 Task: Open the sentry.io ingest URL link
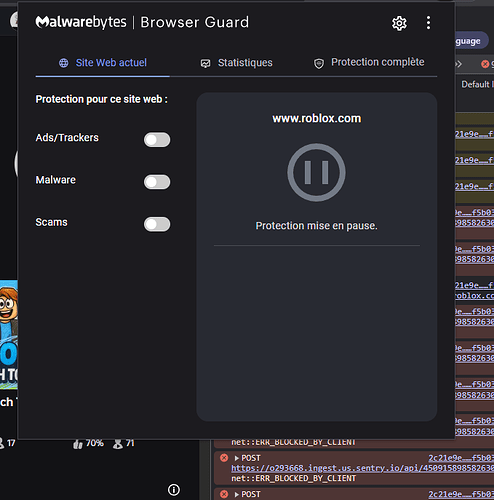363,468
